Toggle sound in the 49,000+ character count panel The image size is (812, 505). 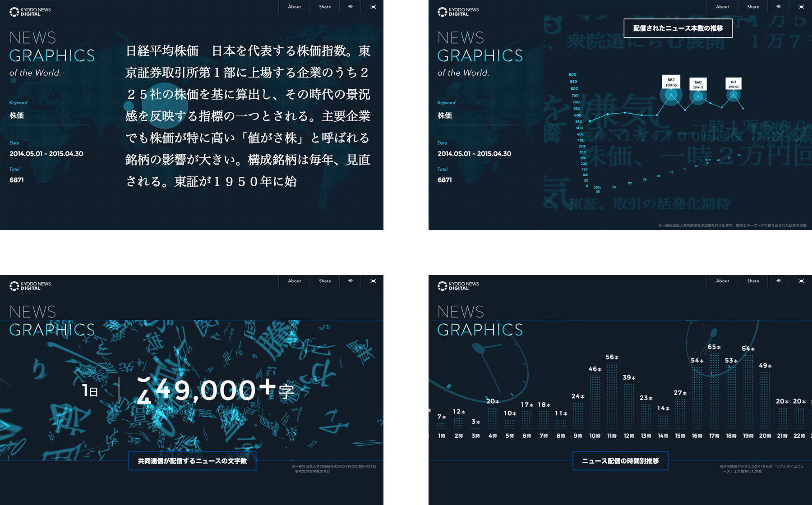point(350,281)
